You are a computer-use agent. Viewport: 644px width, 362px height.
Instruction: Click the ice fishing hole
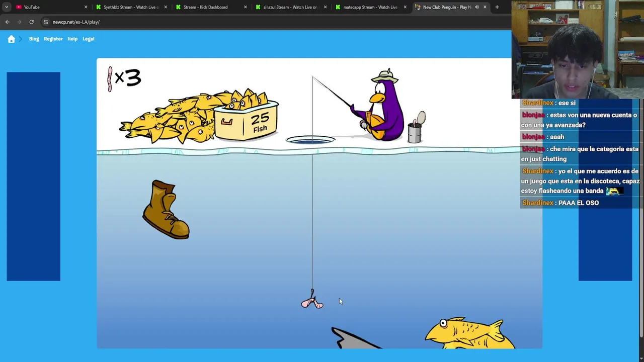310,140
